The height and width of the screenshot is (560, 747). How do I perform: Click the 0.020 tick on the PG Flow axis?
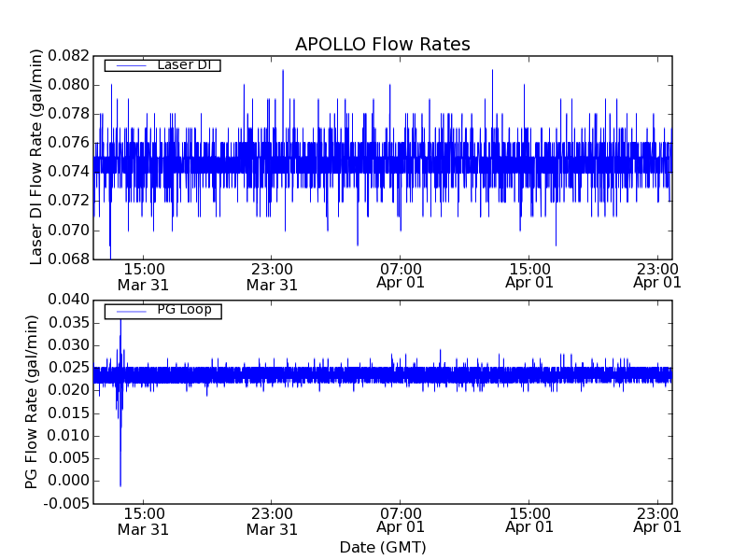coord(68,390)
